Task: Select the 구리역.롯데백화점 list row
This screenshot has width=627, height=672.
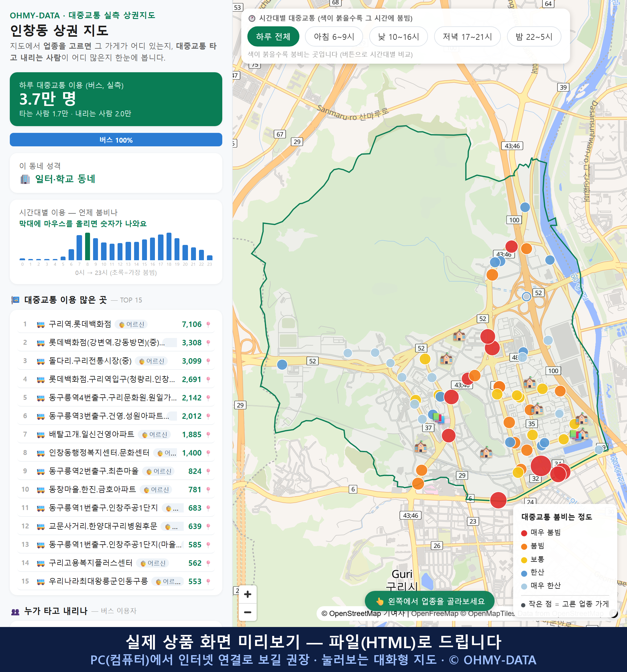Action: 116,325
